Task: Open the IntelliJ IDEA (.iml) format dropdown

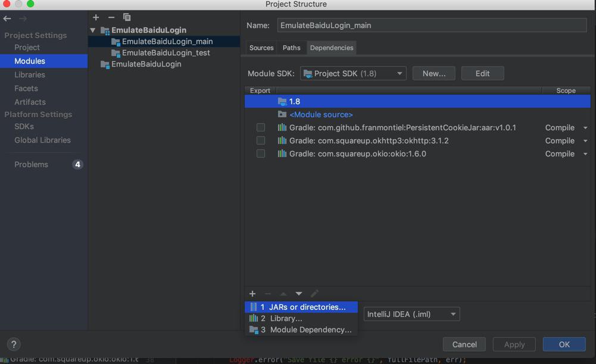Action: pyautogui.click(x=411, y=314)
